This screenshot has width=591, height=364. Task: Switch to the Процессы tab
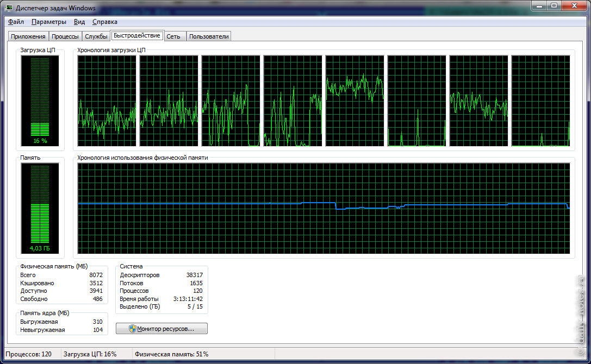(x=65, y=36)
